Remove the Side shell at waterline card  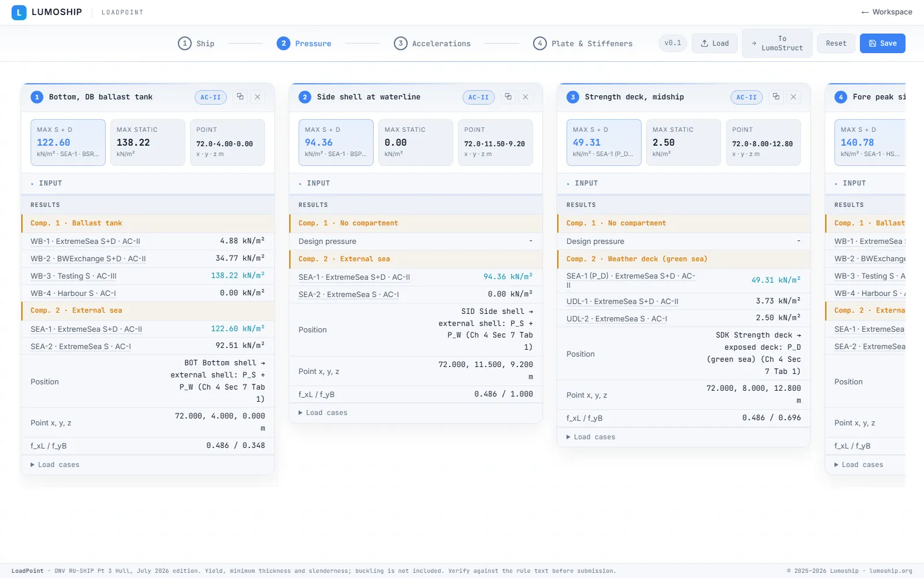(x=526, y=97)
